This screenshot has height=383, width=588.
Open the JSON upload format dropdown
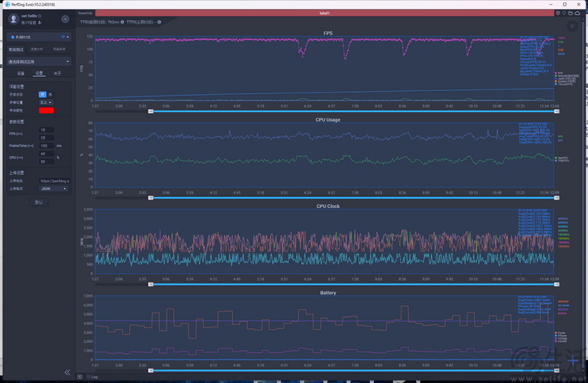pyautogui.click(x=53, y=188)
